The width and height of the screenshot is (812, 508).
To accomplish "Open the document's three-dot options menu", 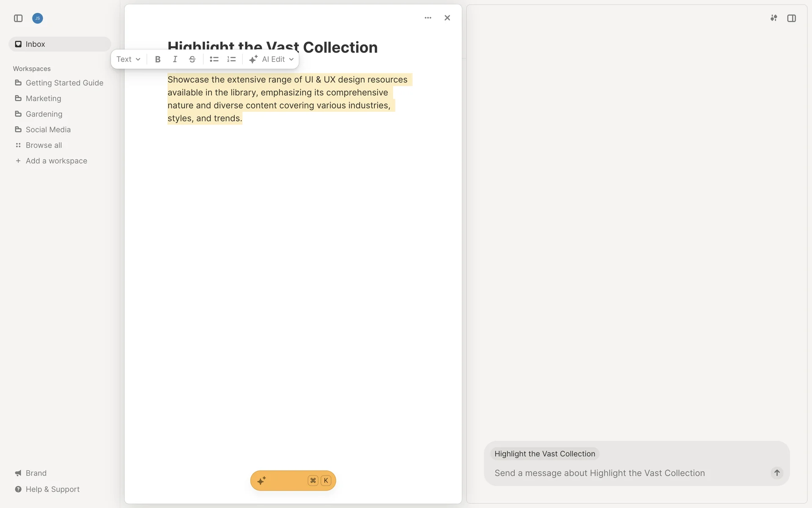I will (x=428, y=18).
